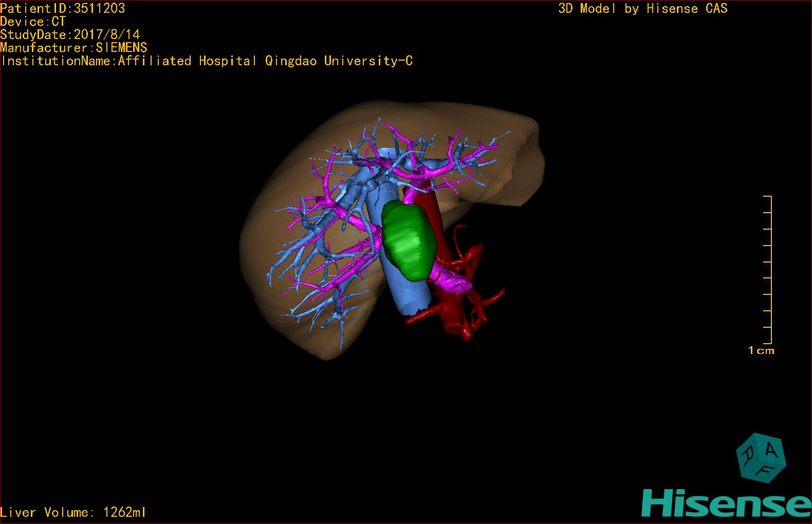Click the 'PatientID:3511203' text

click(x=62, y=8)
